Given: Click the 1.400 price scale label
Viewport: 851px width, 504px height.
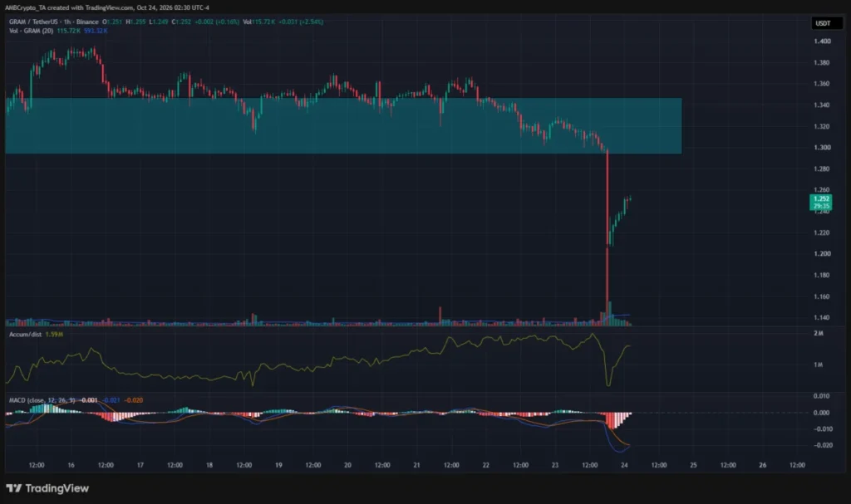Looking at the screenshot, I should coord(822,42).
